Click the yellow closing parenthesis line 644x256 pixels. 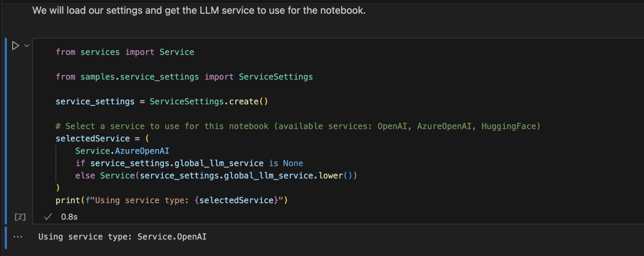coord(58,188)
